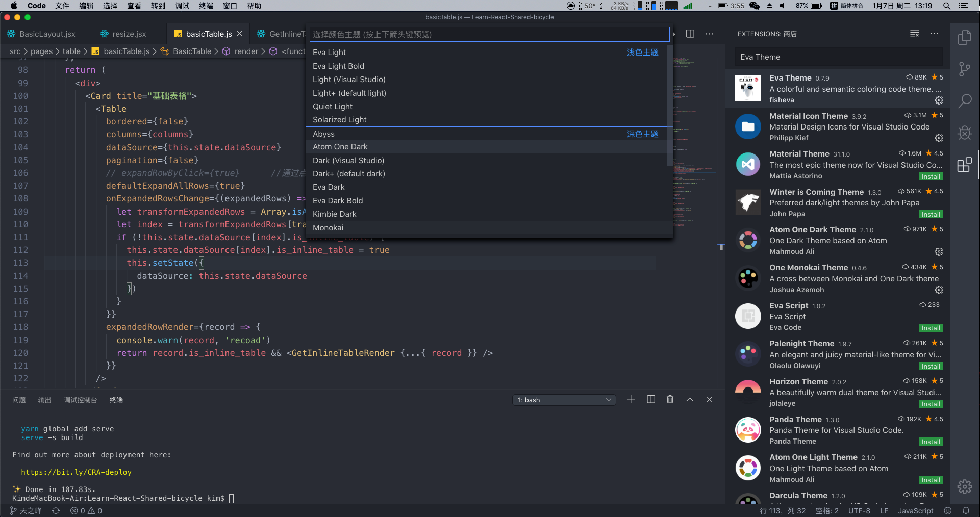This screenshot has height=517, width=980.
Task: Open the 问题 (Problems) panel tab
Action: click(x=19, y=400)
